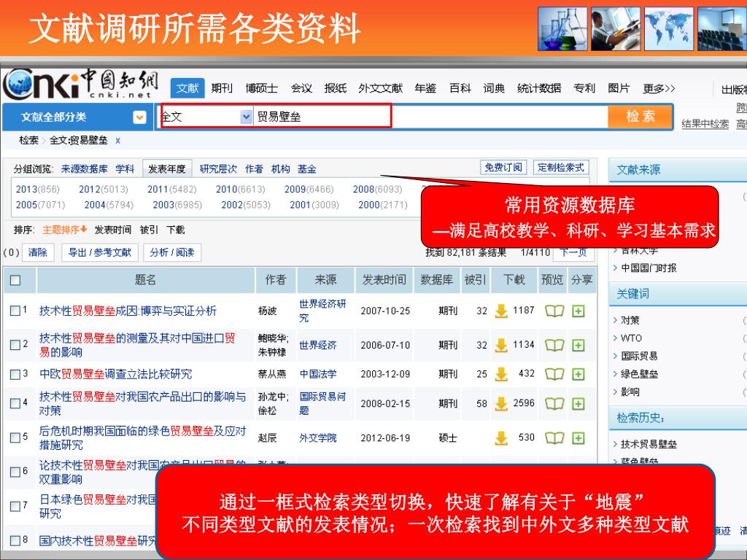Click the laboratory flasks header thumbnail
Image resolution: width=747 pixels, height=560 pixels.
562,28
